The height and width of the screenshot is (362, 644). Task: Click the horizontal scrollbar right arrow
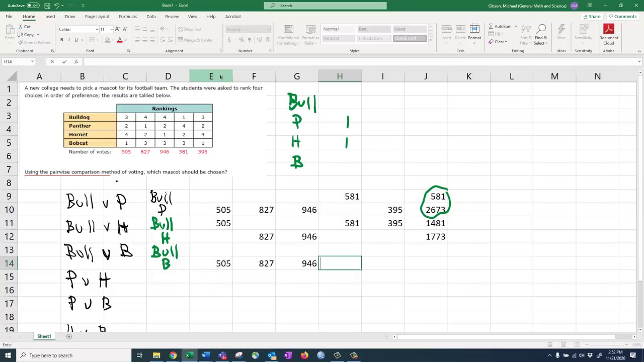[634, 336]
